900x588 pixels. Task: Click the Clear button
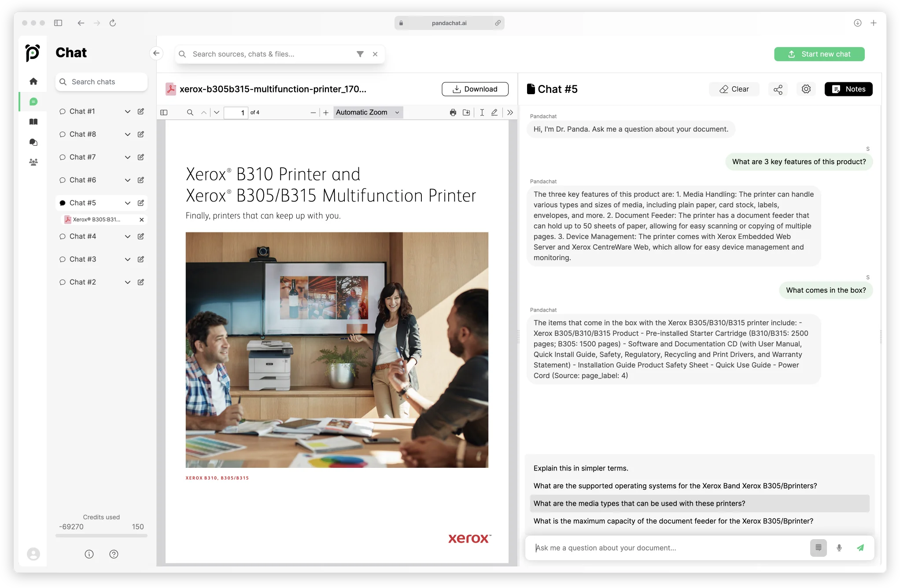(734, 89)
